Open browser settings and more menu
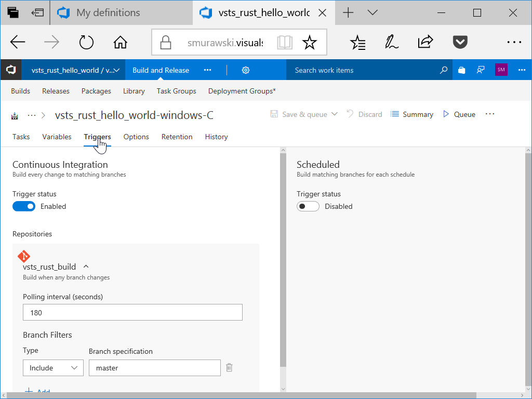The height and width of the screenshot is (399, 532). coord(514,42)
